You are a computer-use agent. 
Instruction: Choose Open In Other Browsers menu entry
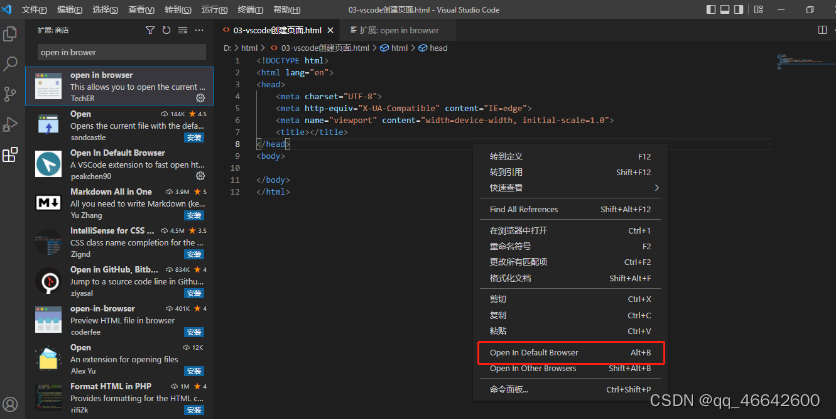tap(570, 368)
